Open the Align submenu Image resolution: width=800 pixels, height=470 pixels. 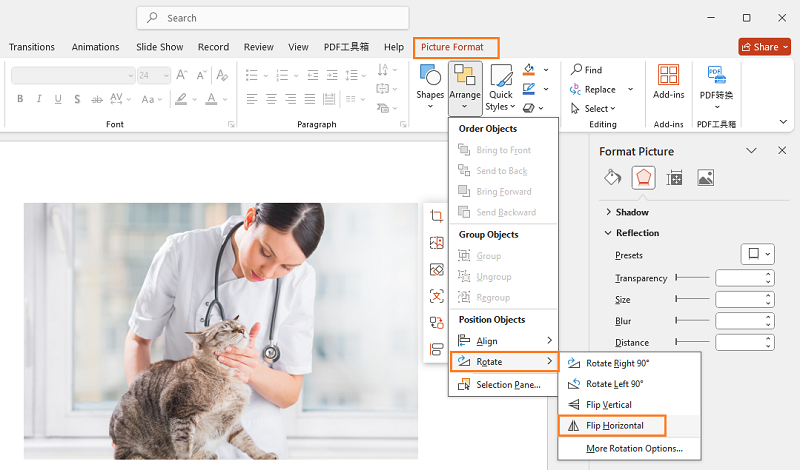[x=504, y=340]
